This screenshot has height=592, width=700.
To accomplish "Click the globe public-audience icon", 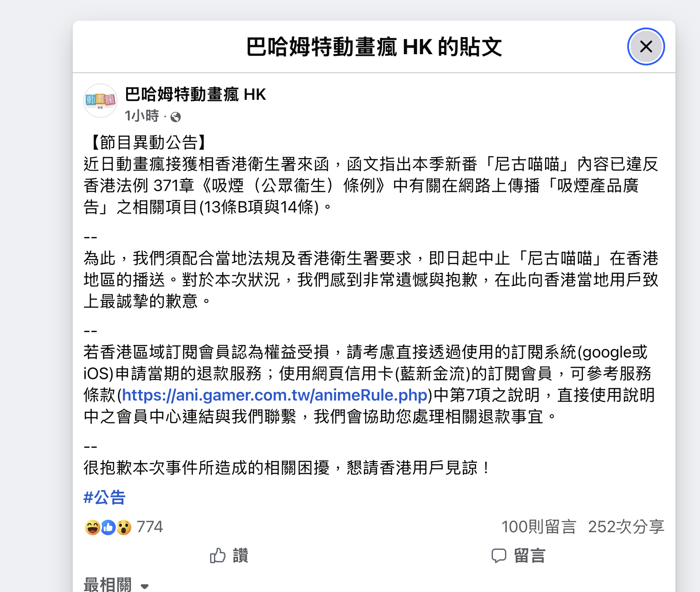I will tap(176, 117).
